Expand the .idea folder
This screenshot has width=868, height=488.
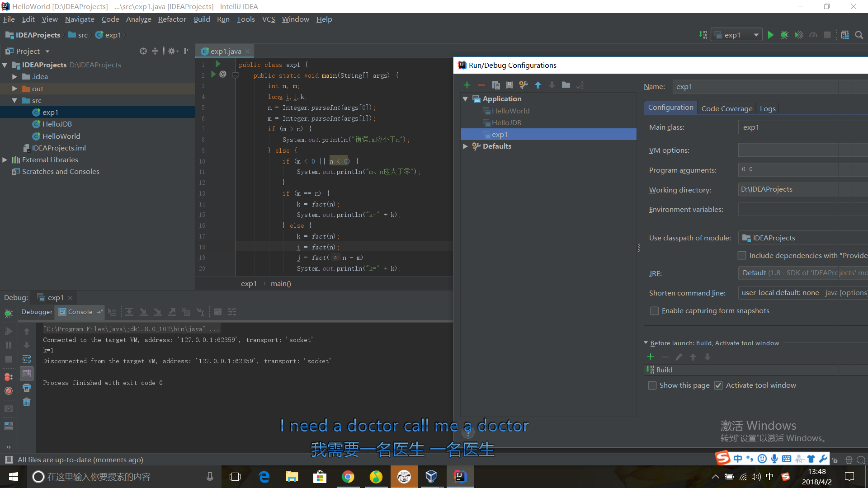coord(14,77)
